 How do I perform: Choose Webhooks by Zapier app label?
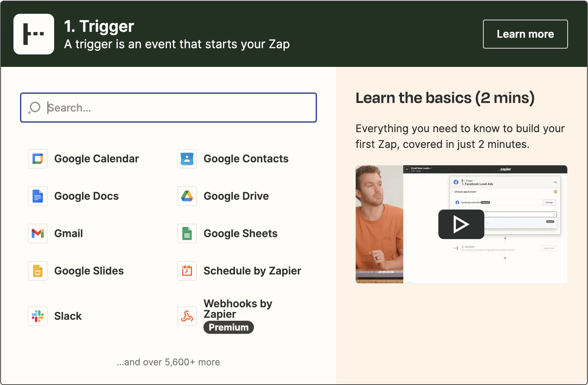238,309
